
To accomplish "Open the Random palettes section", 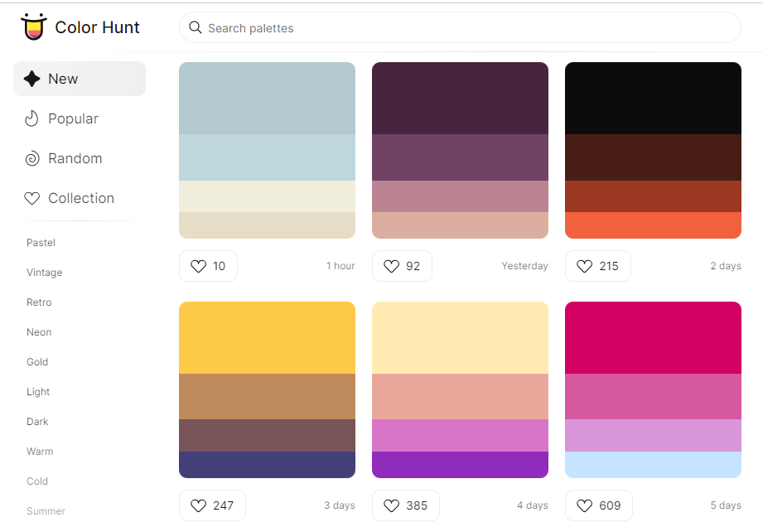I will [80, 158].
